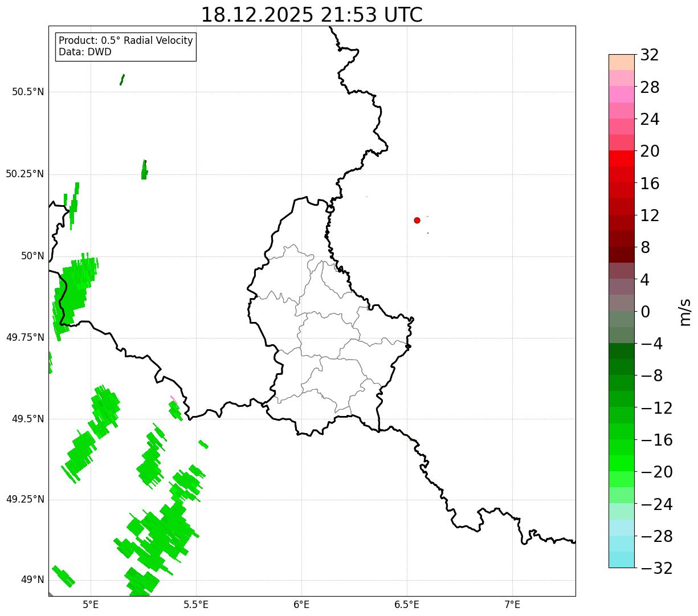This screenshot has height=616, width=698.
Task: Click the 5°E longitude label
Action: [x=91, y=604]
